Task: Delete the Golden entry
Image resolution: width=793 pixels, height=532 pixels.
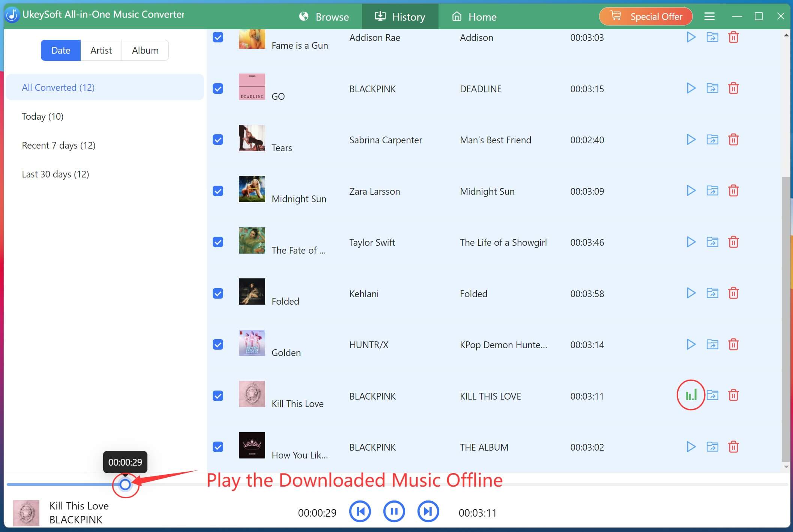Action: (x=733, y=344)
